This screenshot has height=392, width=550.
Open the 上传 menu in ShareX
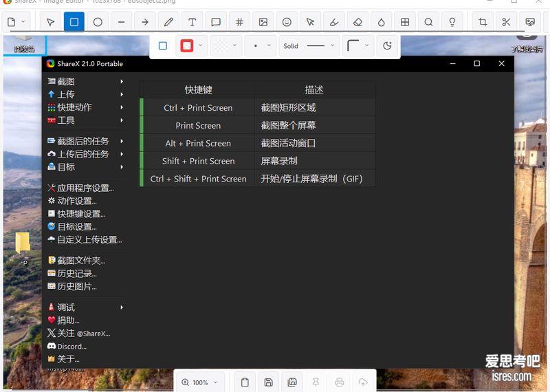click(x=85, y=94)
